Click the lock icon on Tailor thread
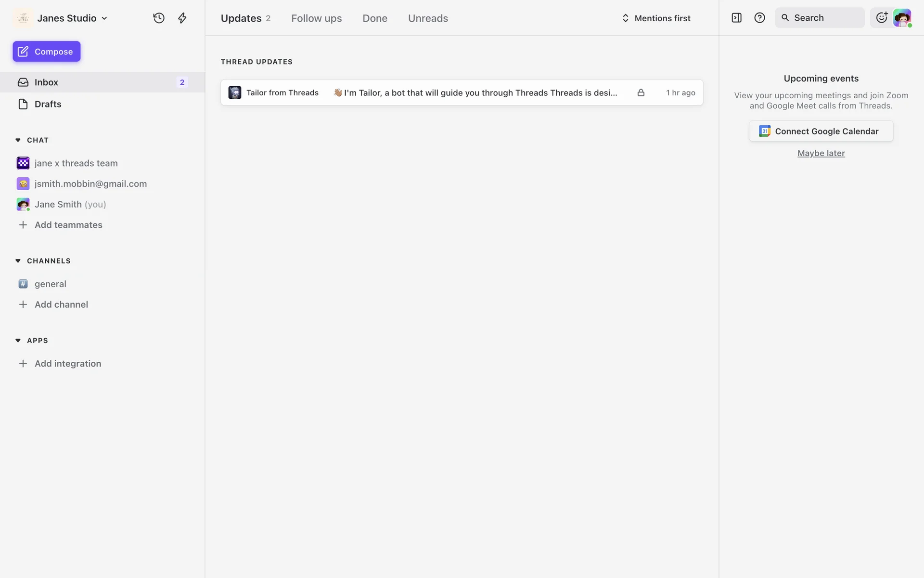924x578 pixels. tap(641, 92)
